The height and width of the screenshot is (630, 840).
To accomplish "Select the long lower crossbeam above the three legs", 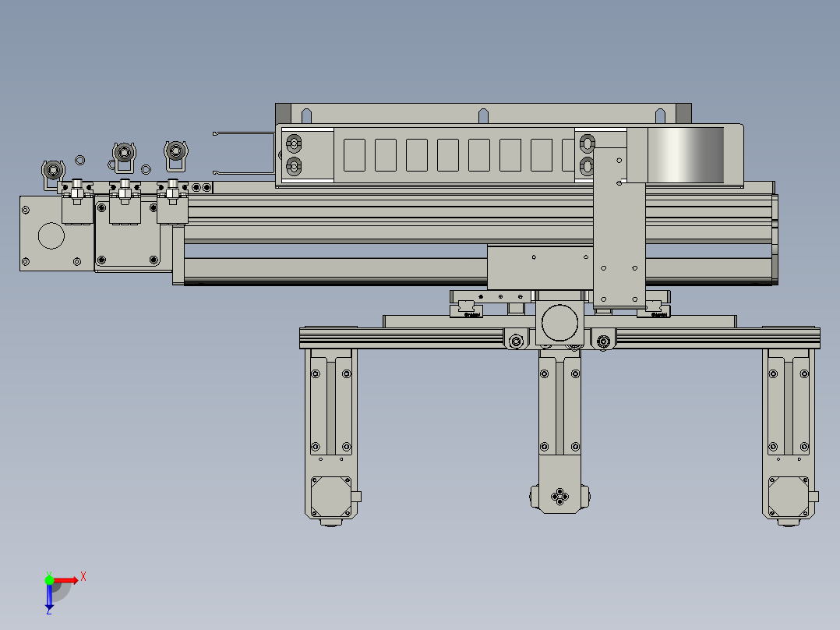I will (x=559, y=338).
